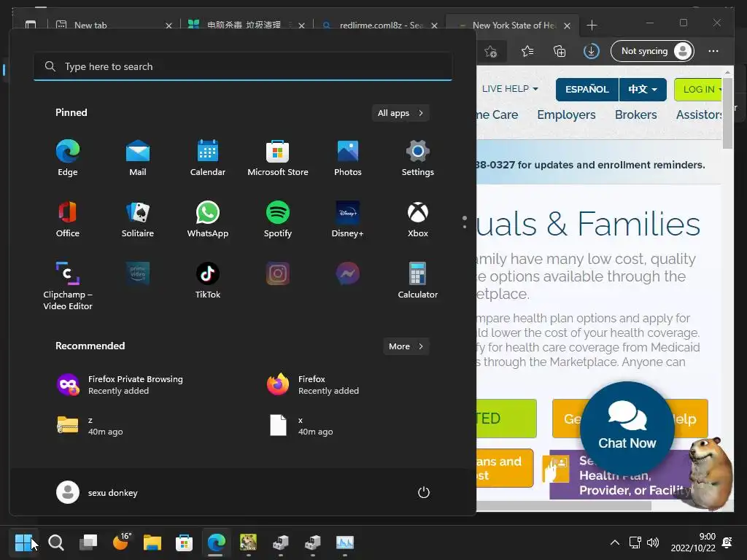
Task: Show More recommended items
Action: pyautogui.click(x=406, y=346)
